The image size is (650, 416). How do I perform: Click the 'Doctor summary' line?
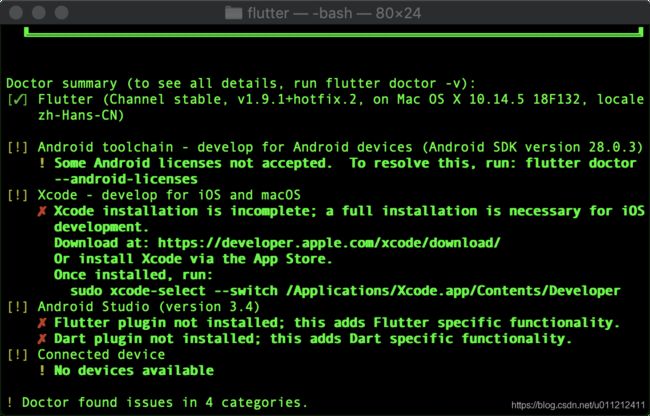pyautogui.click(x=241, y=83)
